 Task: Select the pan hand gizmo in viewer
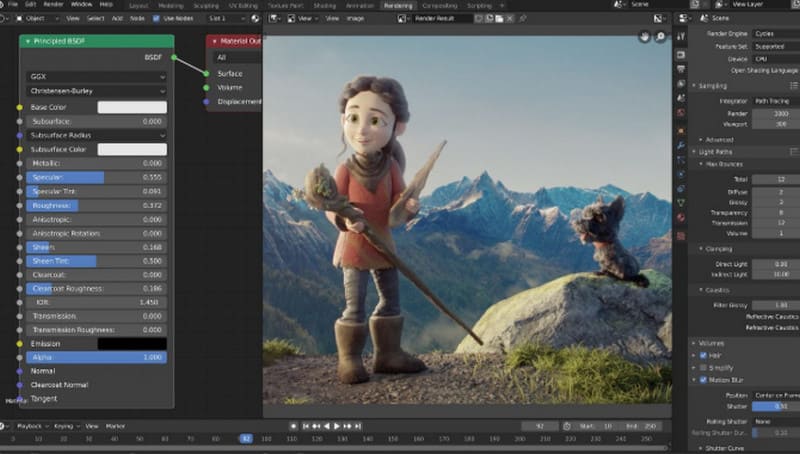click(x=645, y=37)
